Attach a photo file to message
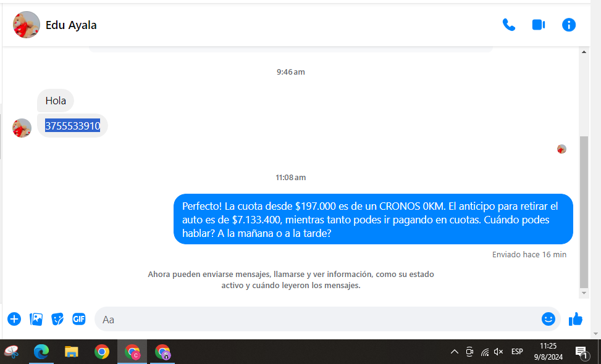This screenshot has height=364, width=601. click(x=36, y=319)
